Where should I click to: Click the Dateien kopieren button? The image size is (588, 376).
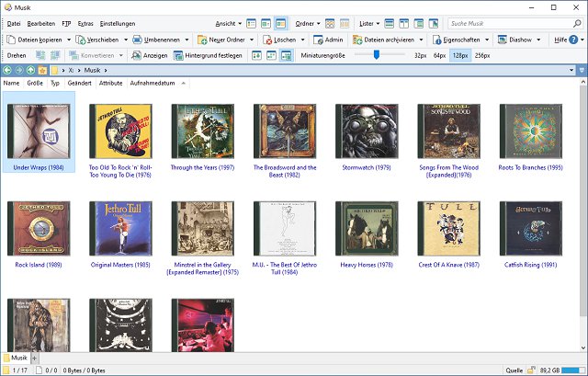35,40
